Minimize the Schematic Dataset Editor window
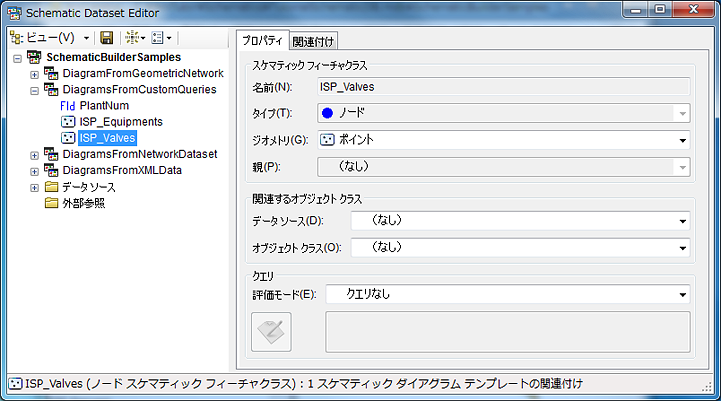The height and width of the screenshot is (401, 721). pos(636,10)
